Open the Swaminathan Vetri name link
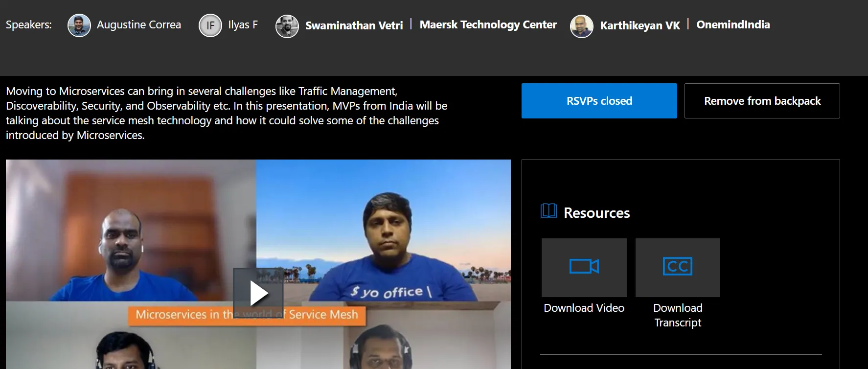The image size is (868, 369). pos(354,25)
